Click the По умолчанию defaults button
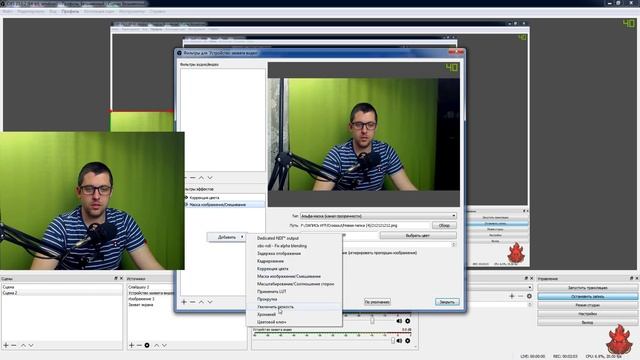The width and height of the screenshot is (640, 360). point(377,302)
